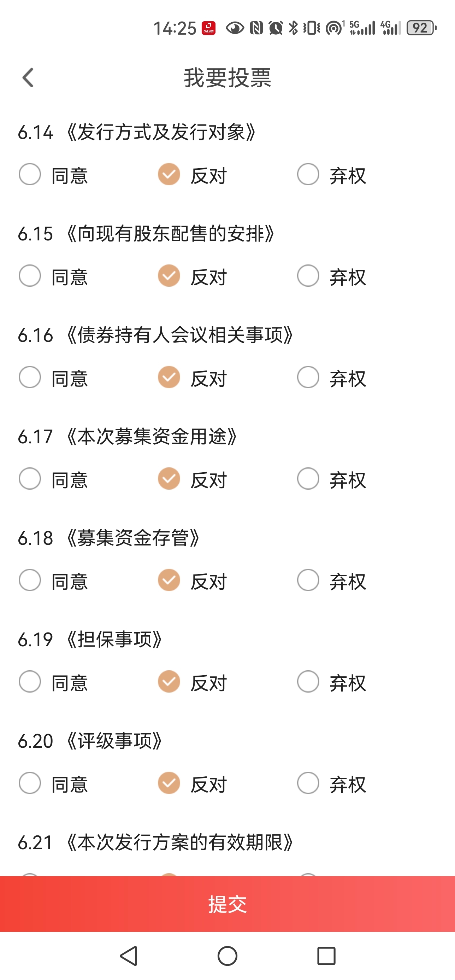Tap the battery indicator showing 92
This screenshot has height=980, width=455.
click(421, 28)
